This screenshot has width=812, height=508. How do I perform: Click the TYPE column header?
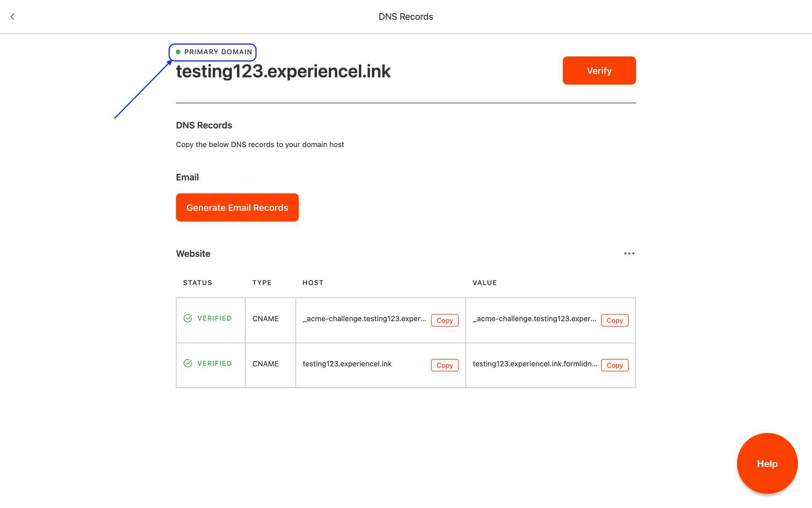coord(261,283)
